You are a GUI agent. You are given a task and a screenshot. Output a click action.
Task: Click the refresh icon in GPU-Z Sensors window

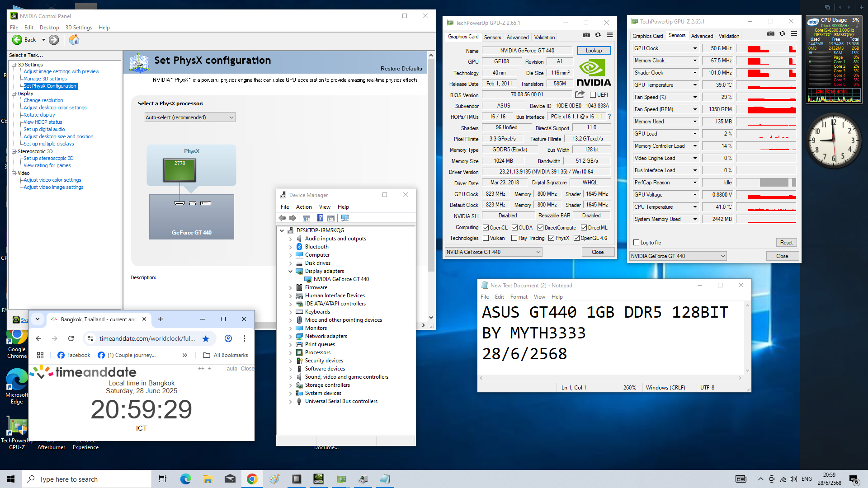coord(782,33)
